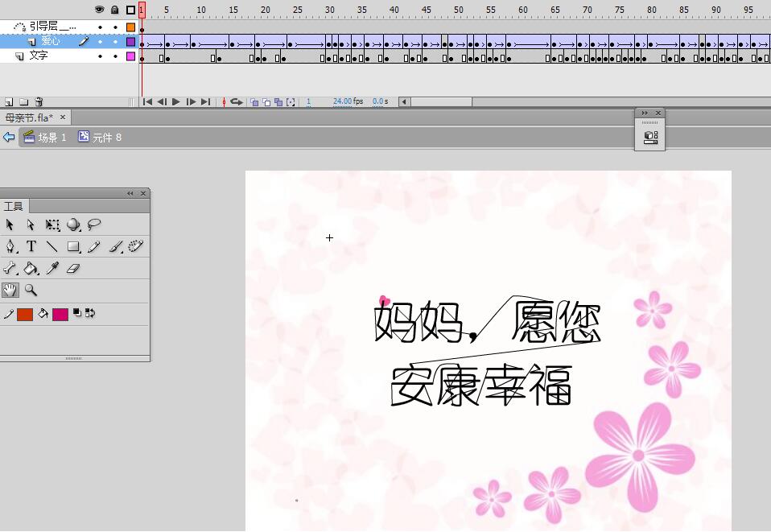Click the back arrow in edit bar
The height and width of the screenshot is (532, 771).
(9, 137)
